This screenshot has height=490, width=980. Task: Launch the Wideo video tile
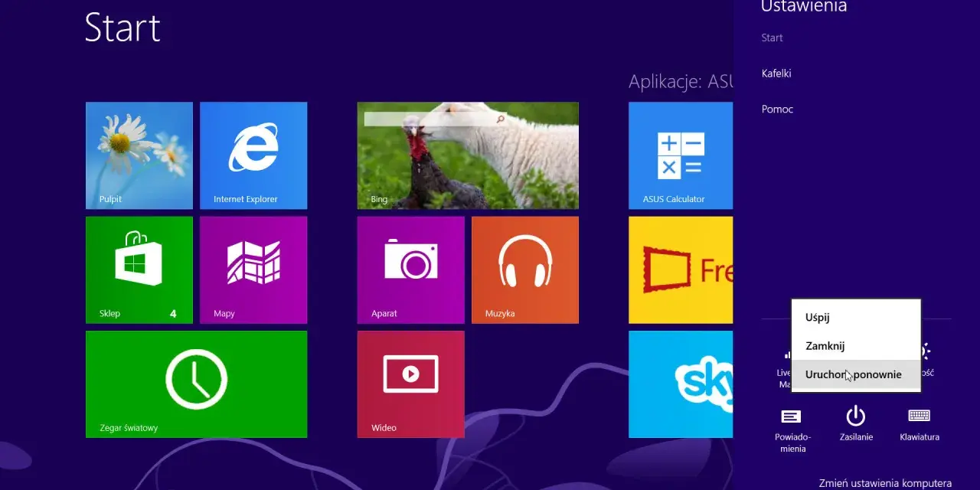(x=410, y=384)
